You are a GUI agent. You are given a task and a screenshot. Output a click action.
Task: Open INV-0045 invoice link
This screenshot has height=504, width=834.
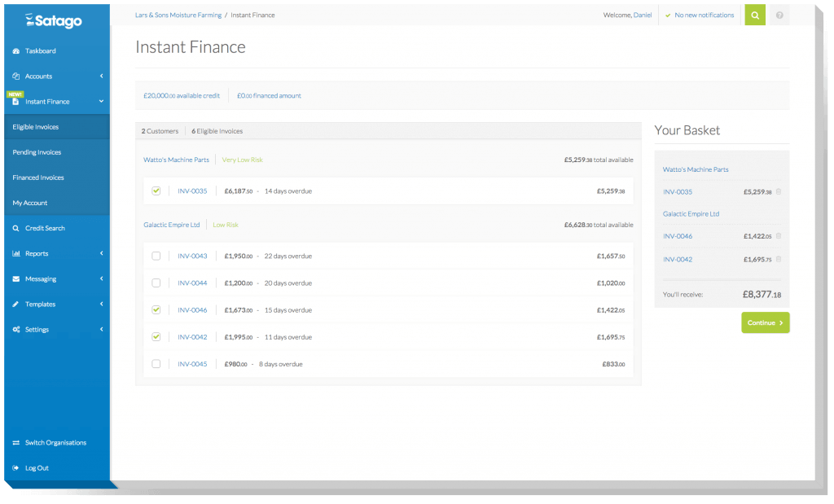[192, 364]
